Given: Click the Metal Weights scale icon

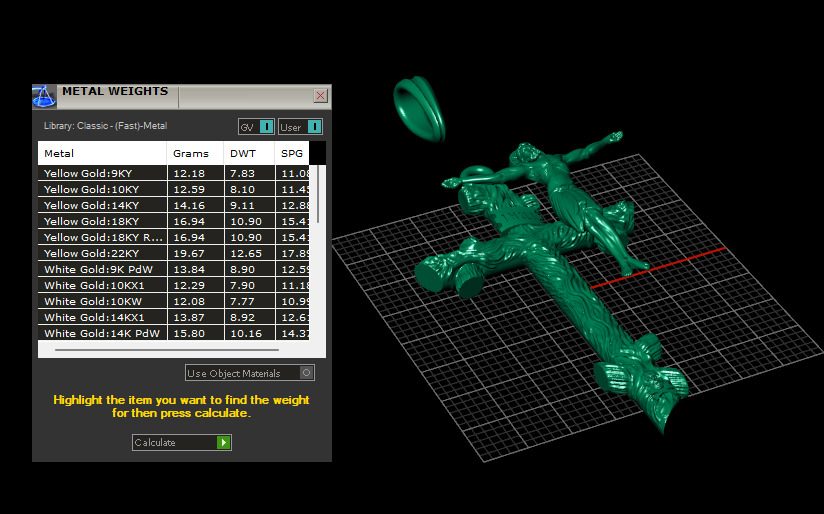Looking at the screenshot, I should [44, 97].
